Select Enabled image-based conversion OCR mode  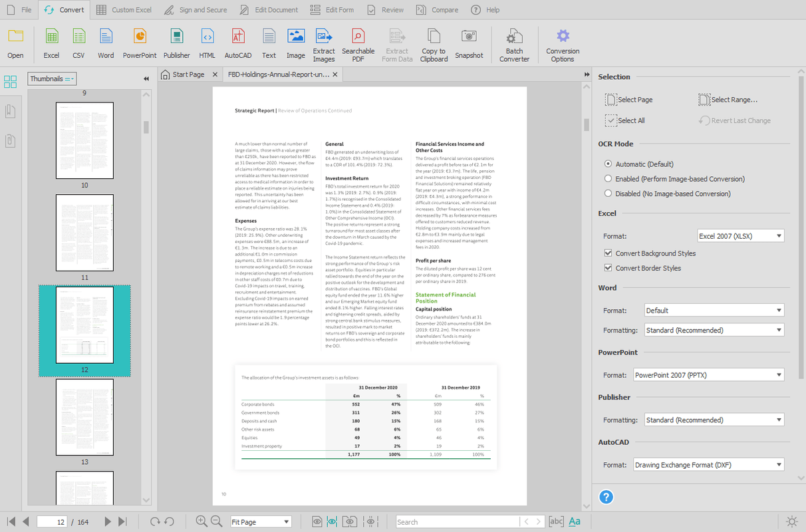(x=608, y=179)
